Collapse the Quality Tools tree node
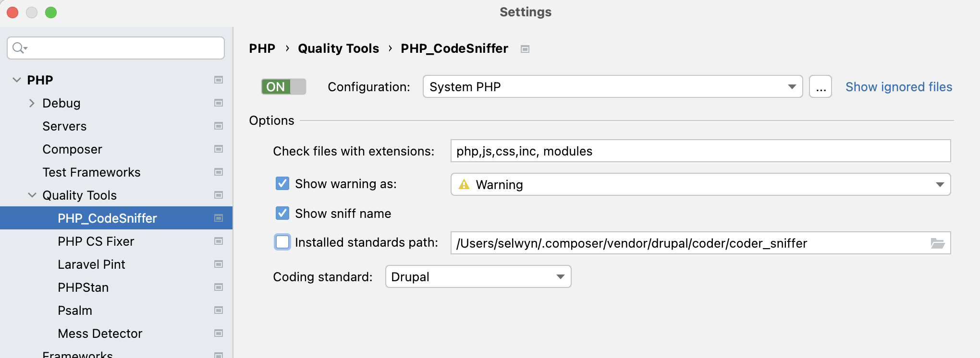The image size is (980, 358). pyautogui.click(x=32, y=195)
